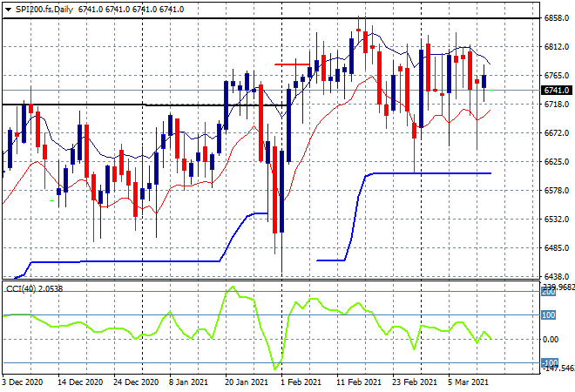Viewport: 575px width, 392px height.
Task: Click the SPI200.fs,Daily chart title
Action: 44,10
